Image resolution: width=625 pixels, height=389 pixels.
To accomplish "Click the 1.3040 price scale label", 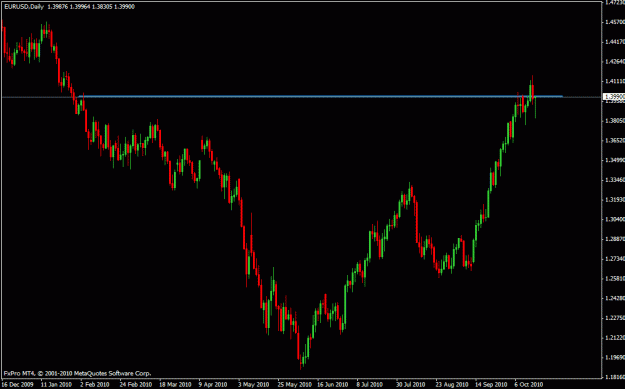I will point(615,219).
